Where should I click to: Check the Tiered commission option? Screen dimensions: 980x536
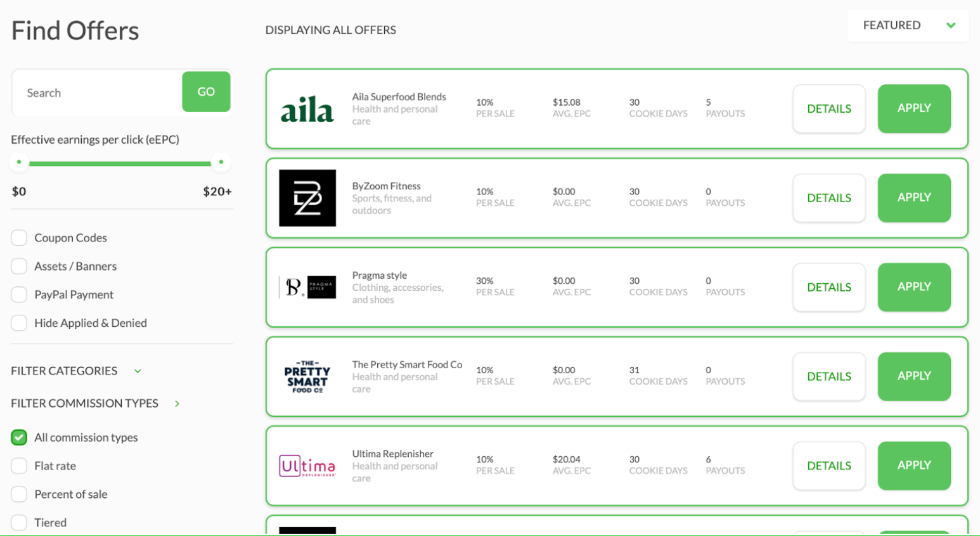click(x=19, y=523)
